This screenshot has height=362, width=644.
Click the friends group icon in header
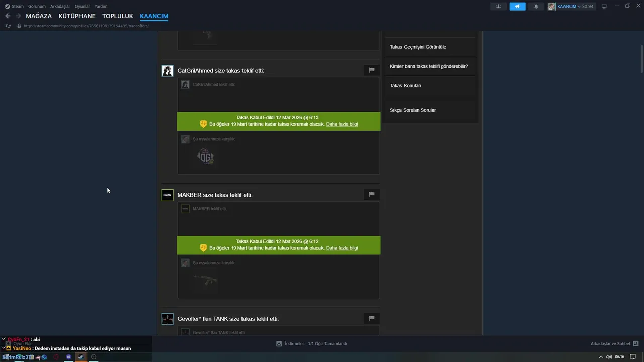click(x=498, y=6)
